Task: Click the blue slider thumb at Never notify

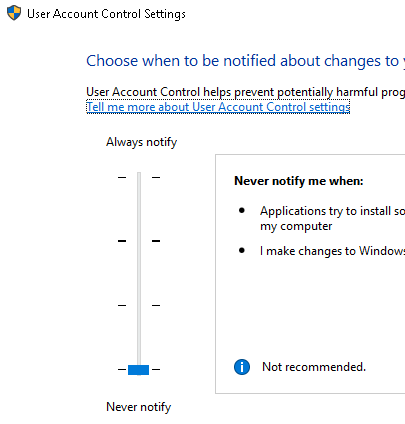Action: [x=139, y=370]
